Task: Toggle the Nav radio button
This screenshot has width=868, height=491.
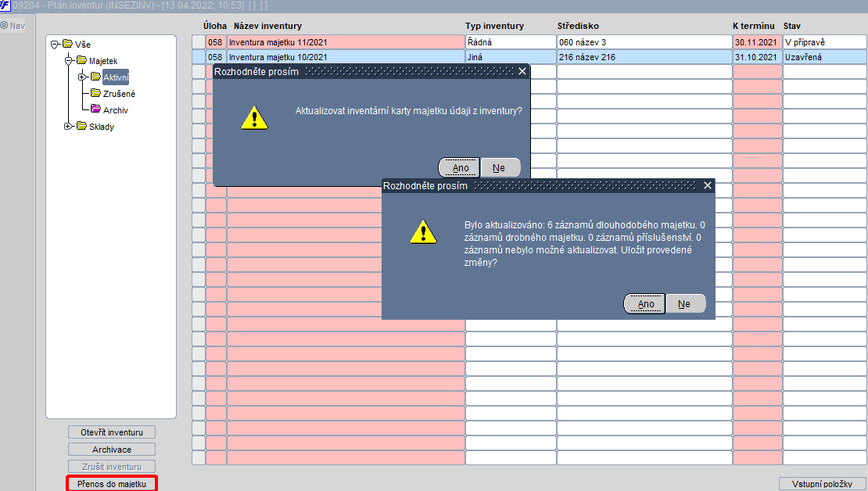Action: click(x=4, y=26)
